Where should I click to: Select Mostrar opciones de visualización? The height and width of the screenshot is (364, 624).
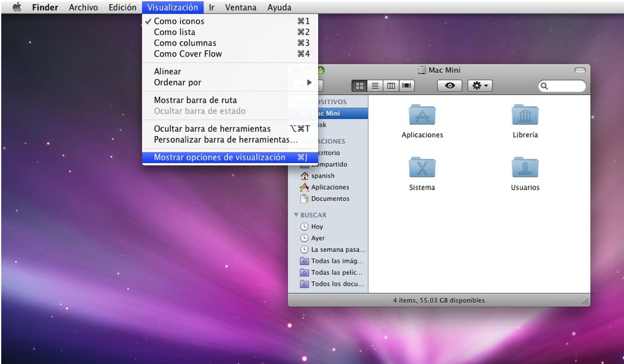(x=230, y=157)
